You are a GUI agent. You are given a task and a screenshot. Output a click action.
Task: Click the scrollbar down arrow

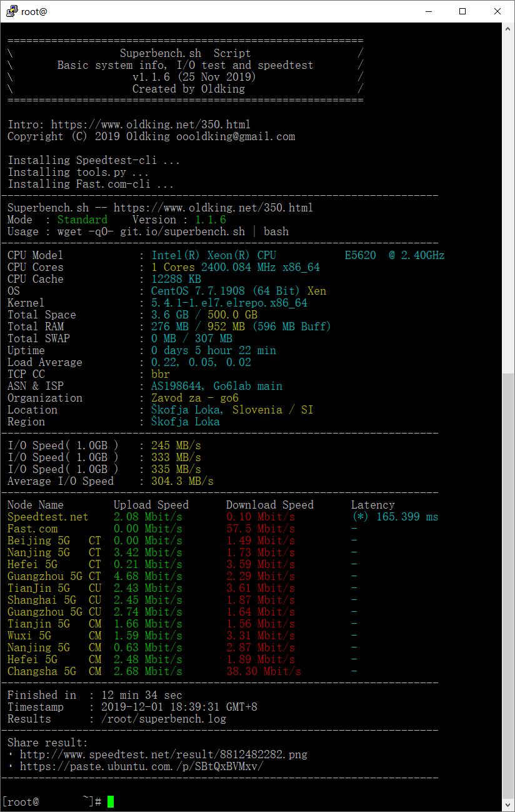tap(508, 805)
